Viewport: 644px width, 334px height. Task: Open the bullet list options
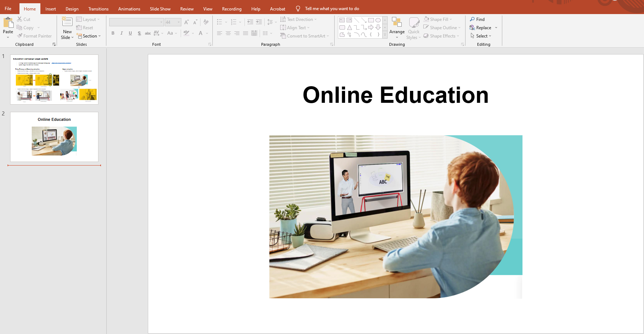pyautogui.click(x=226, y=22)
